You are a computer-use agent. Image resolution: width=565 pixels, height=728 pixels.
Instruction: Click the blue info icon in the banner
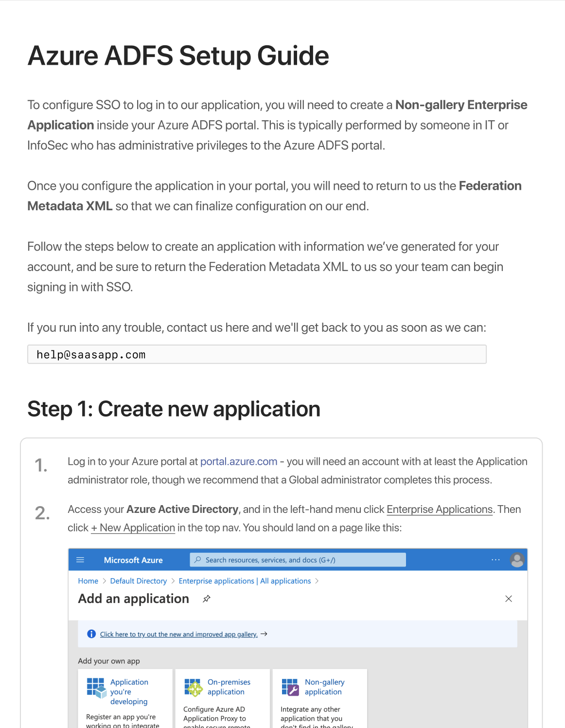[x=91, y=634]
